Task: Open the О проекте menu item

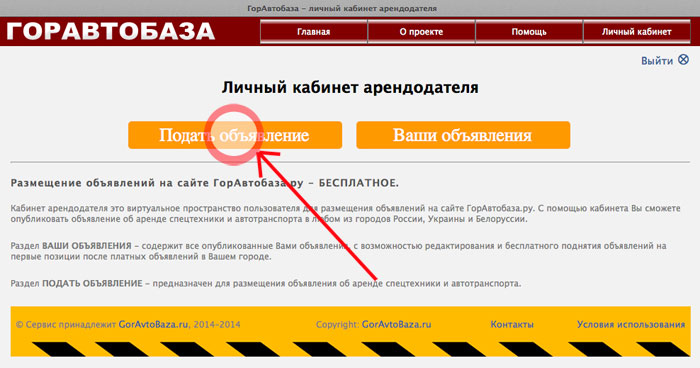Action: (x=421, y=32)
